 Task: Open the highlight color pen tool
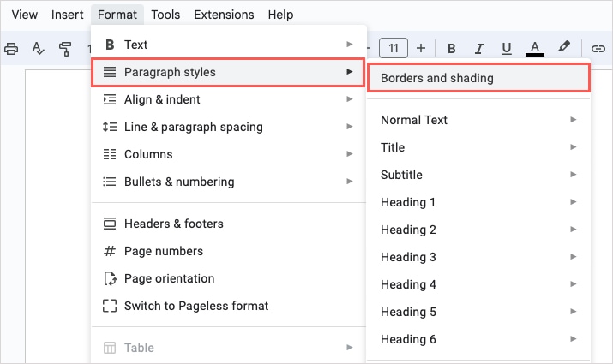click(564, 48)
